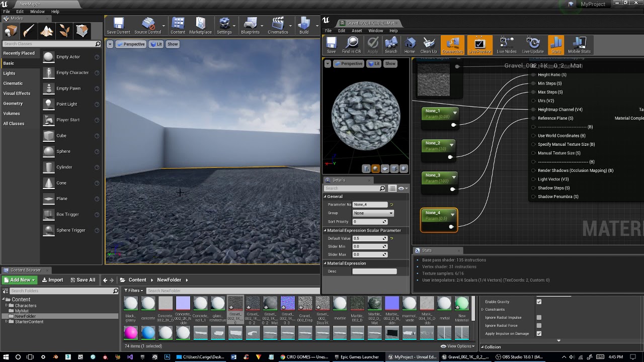Toggle Live Preview in the Material Editor
The height and width of the screenshot is (362, 644).
pos(479,45)
